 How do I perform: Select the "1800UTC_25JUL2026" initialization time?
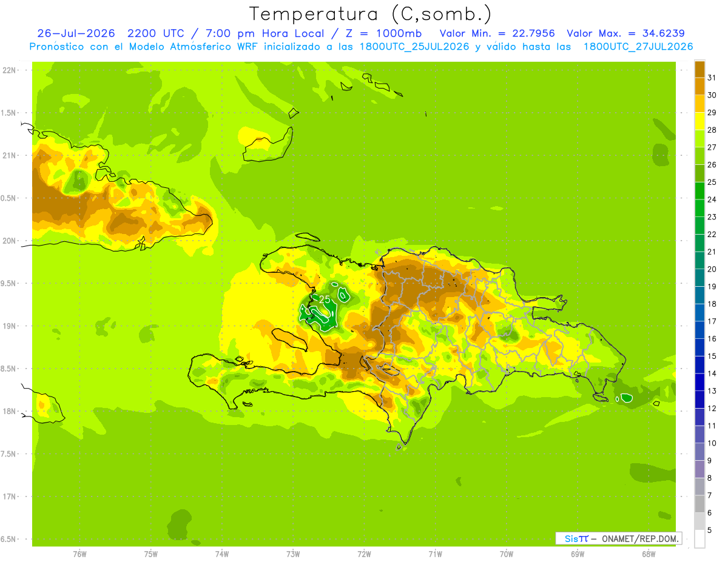412,47
